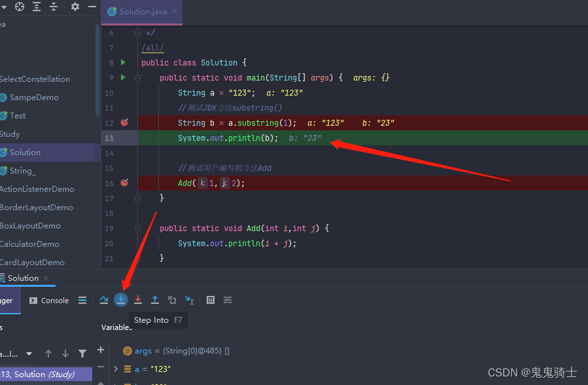Collapse the main method fold marker on line 9
This screenshot has width=588, height=385.
point(137,78)
